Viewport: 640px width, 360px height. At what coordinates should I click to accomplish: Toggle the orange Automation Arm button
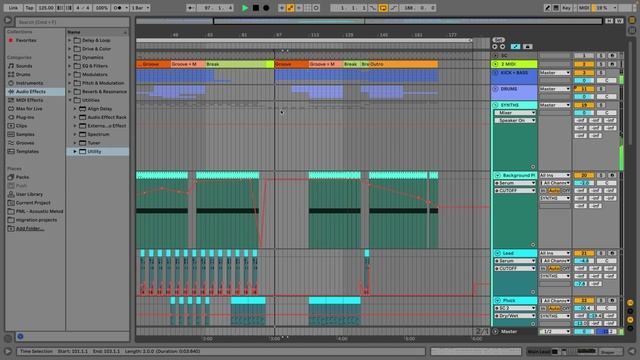coord(290,8)
